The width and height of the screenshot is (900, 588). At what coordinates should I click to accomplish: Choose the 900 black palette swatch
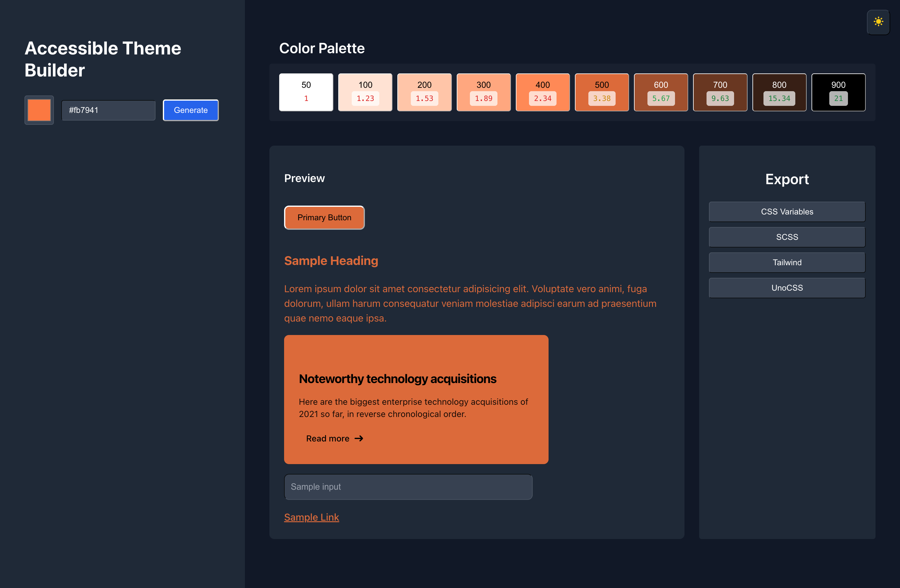pos(838,92)
